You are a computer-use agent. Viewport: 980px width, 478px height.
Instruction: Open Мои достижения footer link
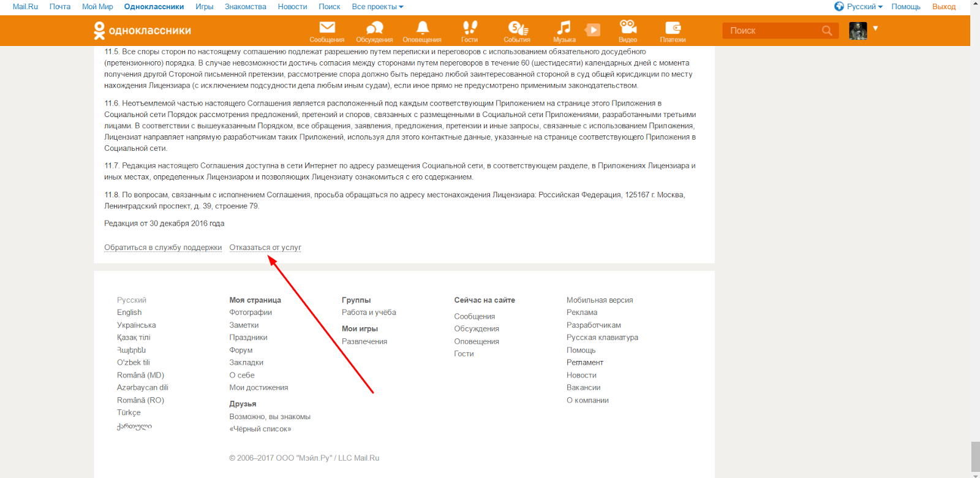(258, 387)
